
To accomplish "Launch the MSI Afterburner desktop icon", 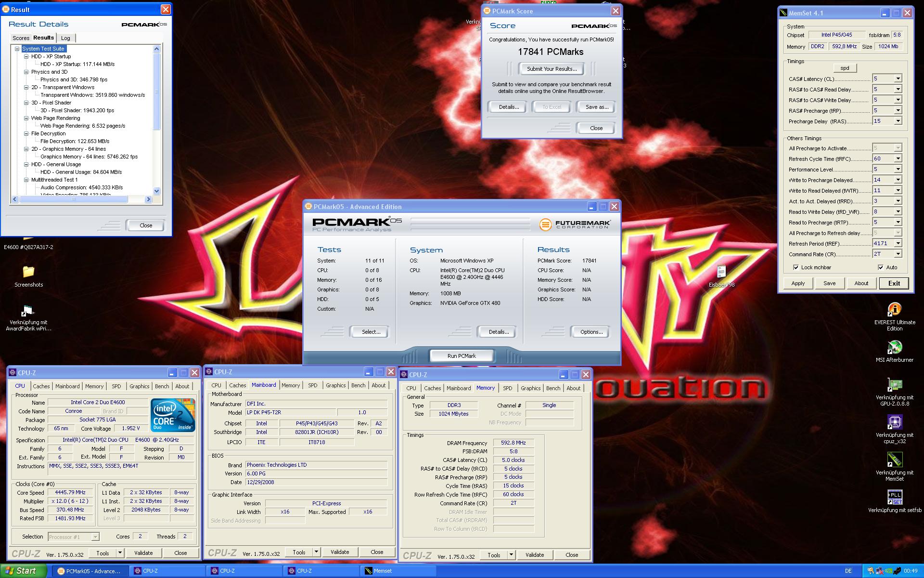I will [894, 347].
